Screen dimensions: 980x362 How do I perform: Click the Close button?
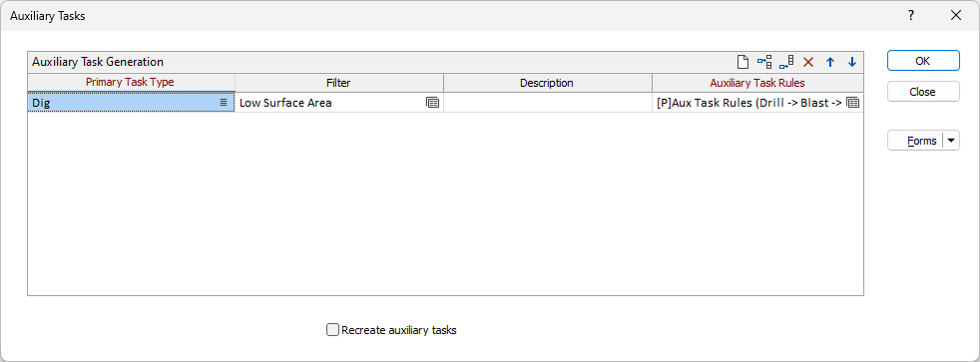pyautogui.click(x=923, y=91)
